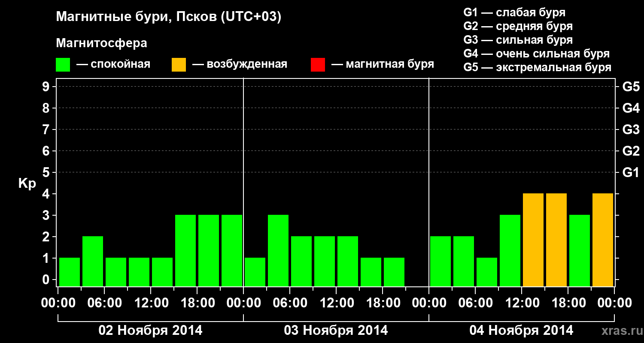Click the '04 Ноября 2014' date label
This screenshot has height=343, width=644.
point(522,330)
